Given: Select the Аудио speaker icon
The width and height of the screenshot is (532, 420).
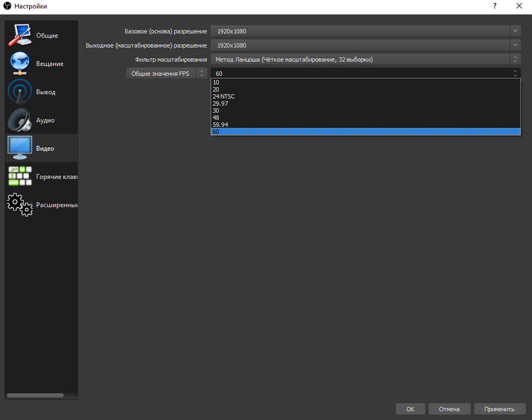Looking at the screenshot, I should (20, 120).
